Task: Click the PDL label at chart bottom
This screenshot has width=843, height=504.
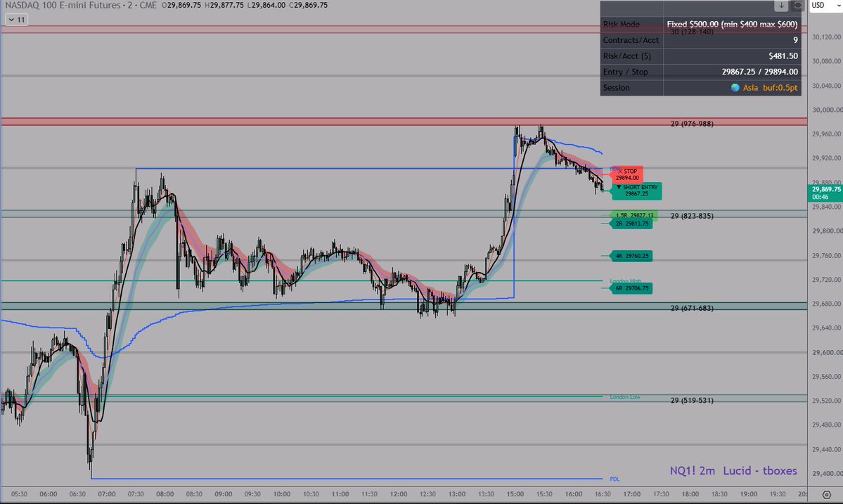Action: (614, 479)
